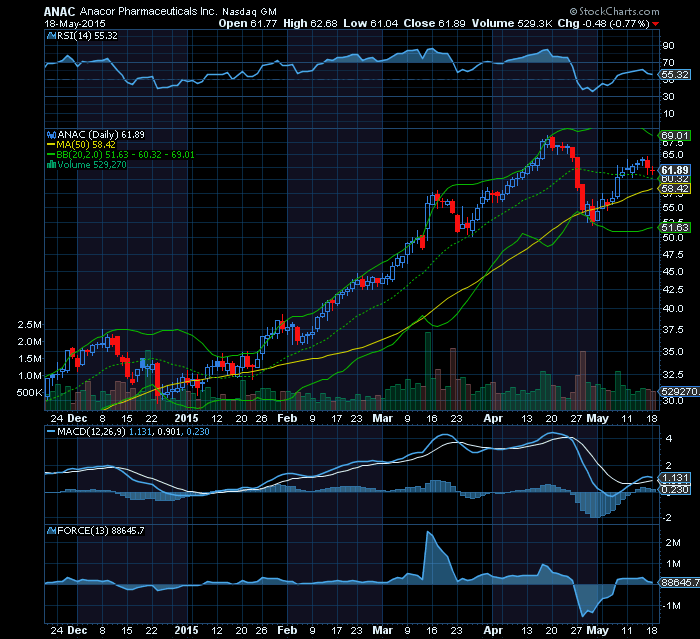The height and width of the screenshot is (639, 700).
Task: Click the Low 61.04 value
Action: pyautogui.click(x=371, y=23)
